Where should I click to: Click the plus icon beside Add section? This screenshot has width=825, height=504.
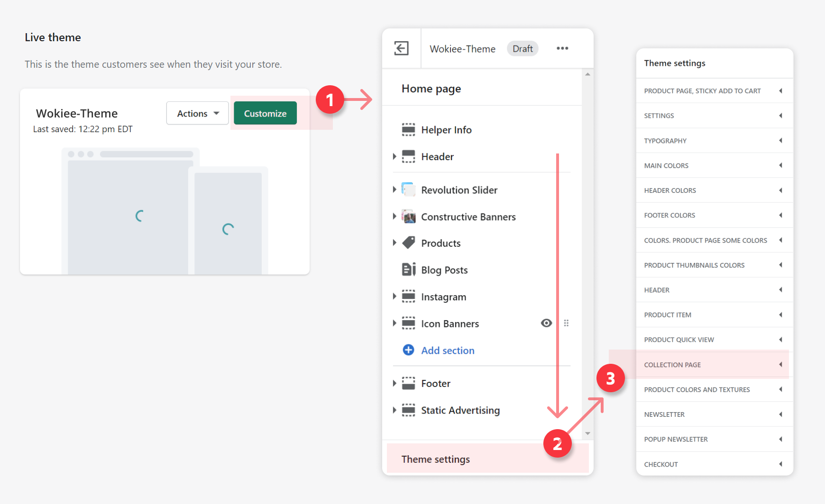(x=408, y=350)
